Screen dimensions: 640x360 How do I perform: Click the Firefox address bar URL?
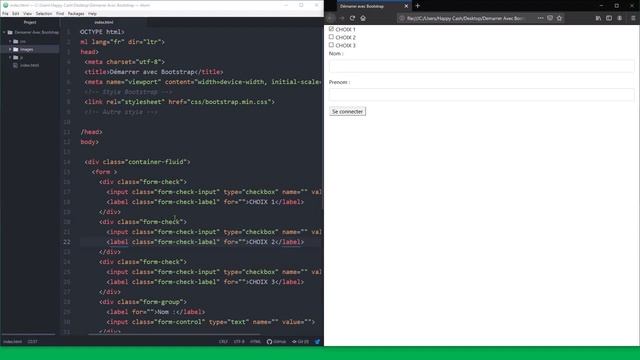[465, 18]
